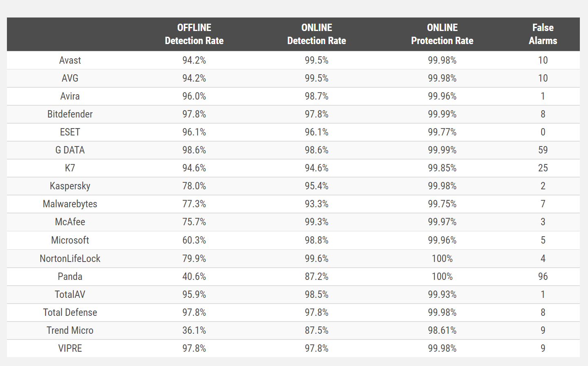Click the ONLINE Protection Rate column header
Viewport: 588px width, 366px height.
442,34
